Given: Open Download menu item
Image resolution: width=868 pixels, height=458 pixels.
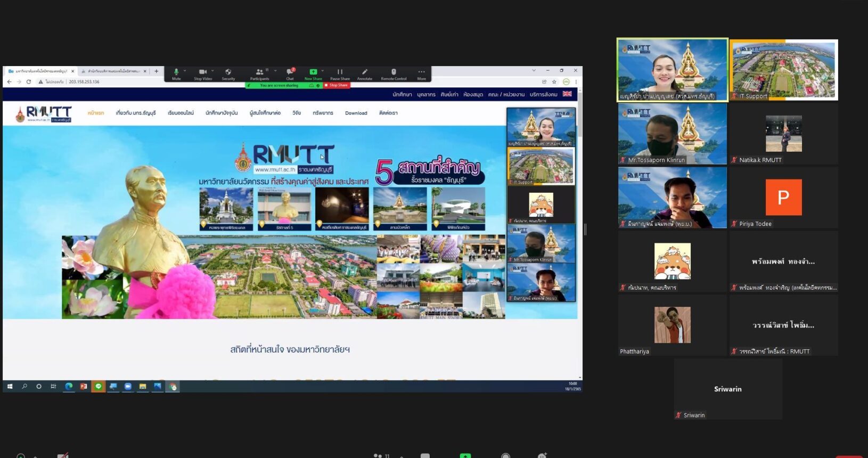Looking at the screenshot, I should [356, 113].
